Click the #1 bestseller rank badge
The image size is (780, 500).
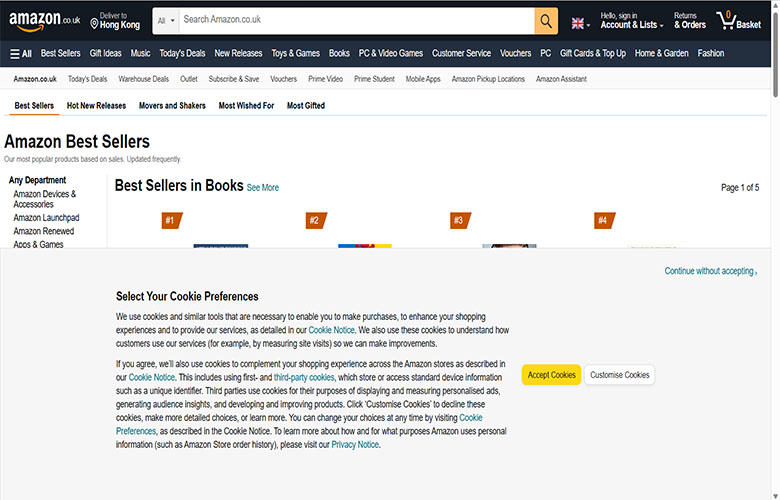click(172, 220)
